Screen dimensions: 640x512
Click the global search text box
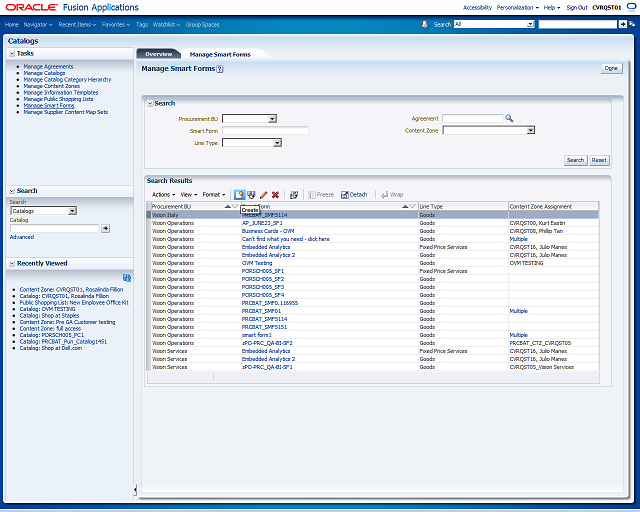(578, 24)
